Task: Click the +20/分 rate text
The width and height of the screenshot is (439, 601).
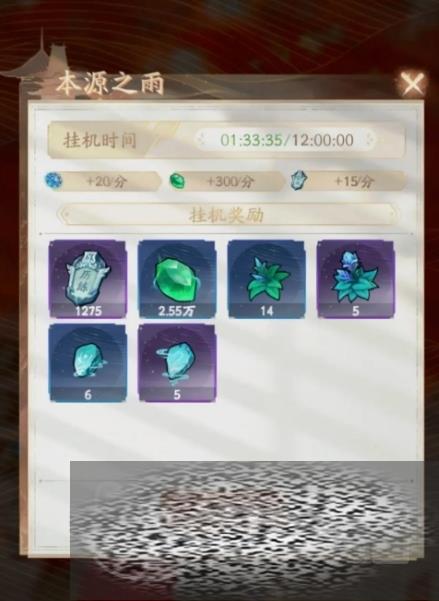Action: (106, 181)
